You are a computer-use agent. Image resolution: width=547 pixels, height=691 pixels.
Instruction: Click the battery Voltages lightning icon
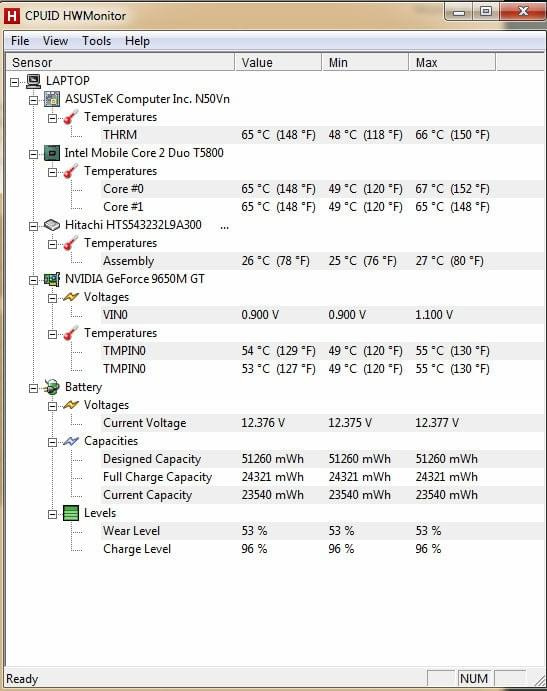[71, 405]
